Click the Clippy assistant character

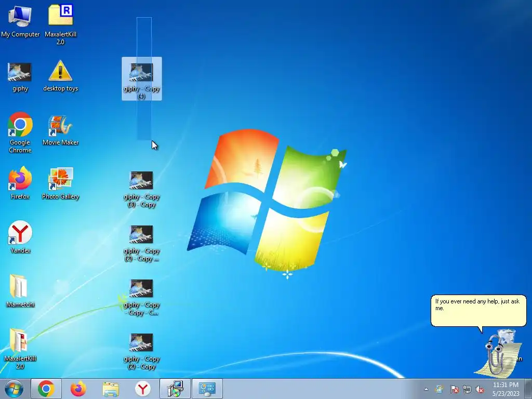pos(497,353)
